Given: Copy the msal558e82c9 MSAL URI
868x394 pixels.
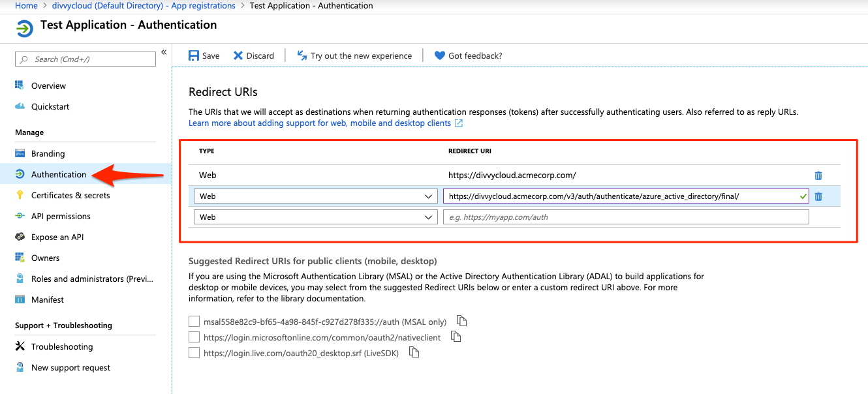Looking at the screenshot, I should click(x=462, y=321).
